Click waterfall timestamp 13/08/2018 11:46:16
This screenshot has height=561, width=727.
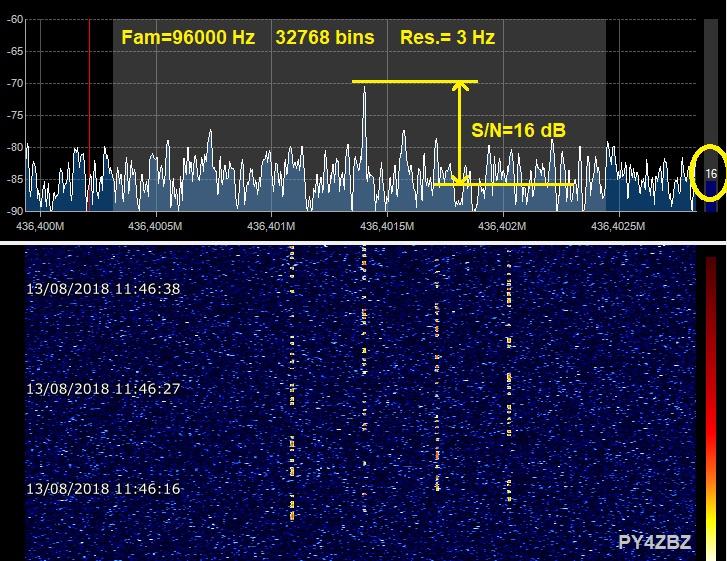(x=103, y=489)
